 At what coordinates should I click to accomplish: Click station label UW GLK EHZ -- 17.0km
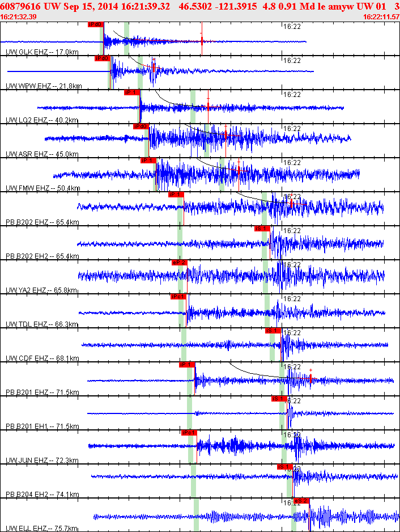(42, 52)
